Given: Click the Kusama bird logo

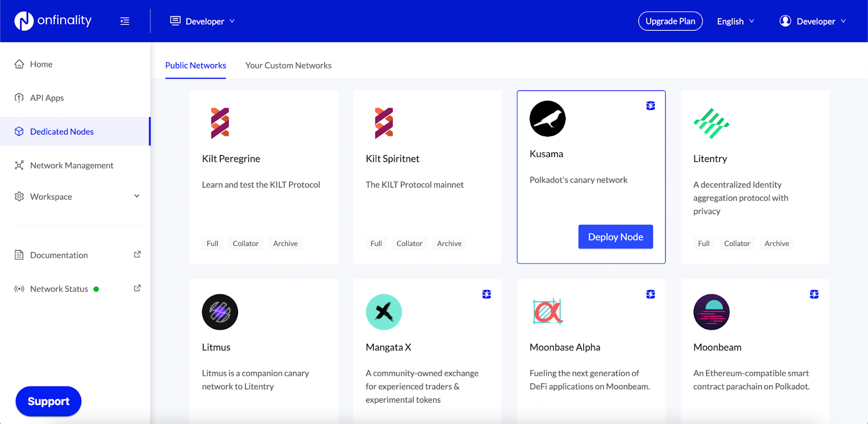Looking at the screenshot, I should click(547, 119).
